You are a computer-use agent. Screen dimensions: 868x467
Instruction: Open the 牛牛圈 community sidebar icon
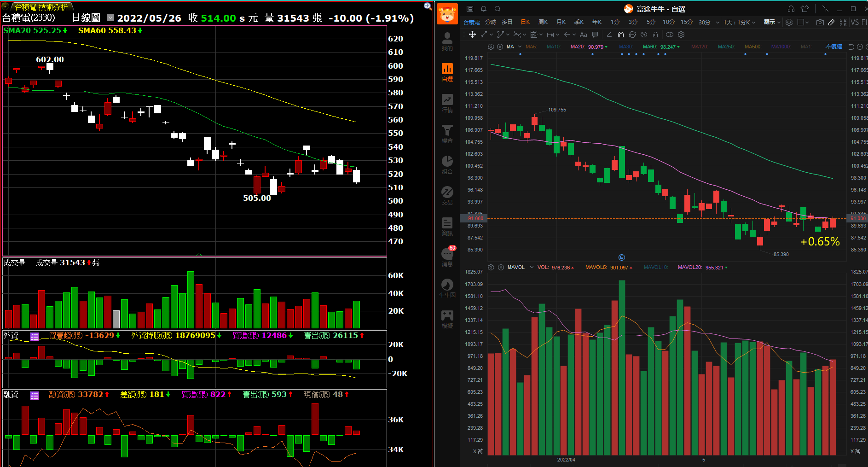[x=447, y=288]
